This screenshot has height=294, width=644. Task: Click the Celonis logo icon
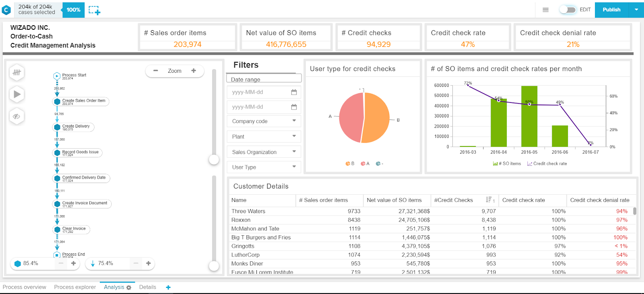(6, 10)
